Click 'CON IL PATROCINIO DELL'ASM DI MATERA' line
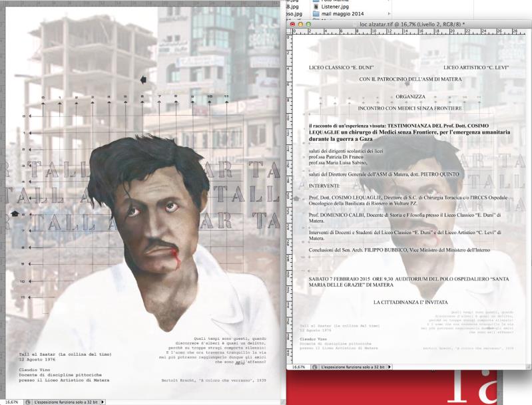Image resolution: width=532 pixels, height=405 pixels. coord(411,79)
